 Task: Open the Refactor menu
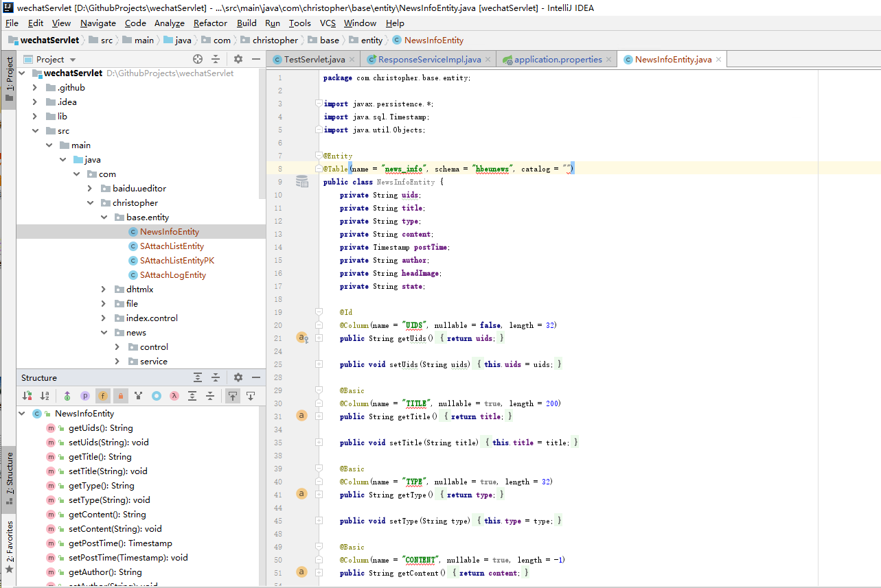[x=210, y=23]
